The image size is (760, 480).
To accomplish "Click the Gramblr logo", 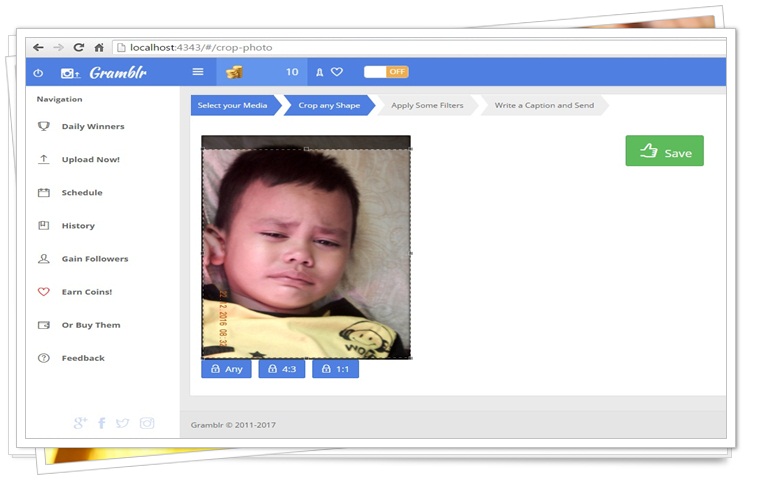I will 118,73.
